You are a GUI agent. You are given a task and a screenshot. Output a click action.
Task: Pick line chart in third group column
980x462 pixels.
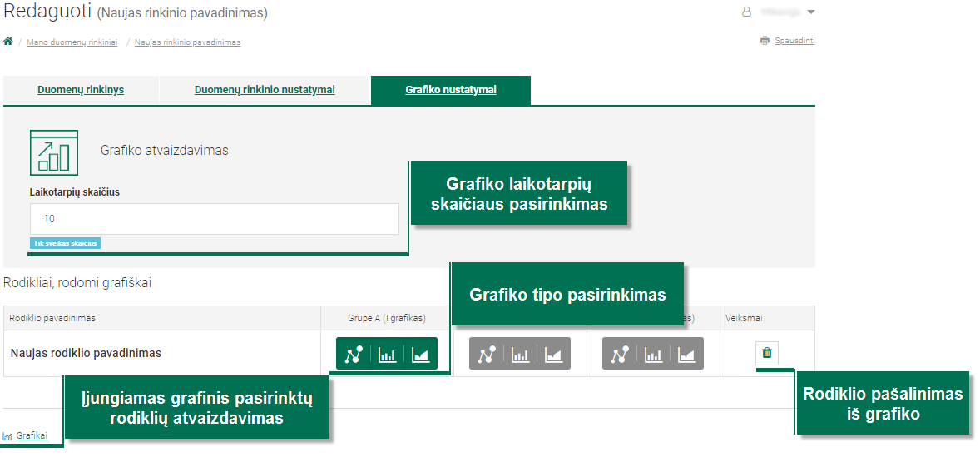tap(620, 354)
